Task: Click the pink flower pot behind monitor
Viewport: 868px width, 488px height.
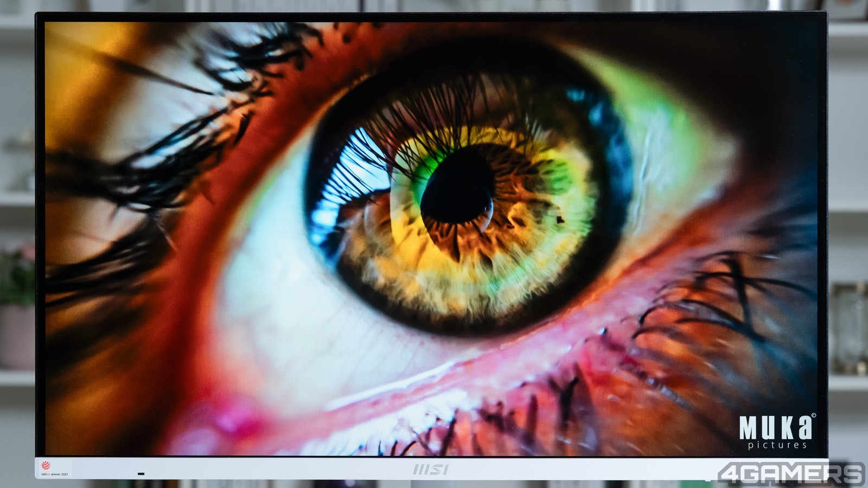Action: pyautogui.click(x=16, y=336)
